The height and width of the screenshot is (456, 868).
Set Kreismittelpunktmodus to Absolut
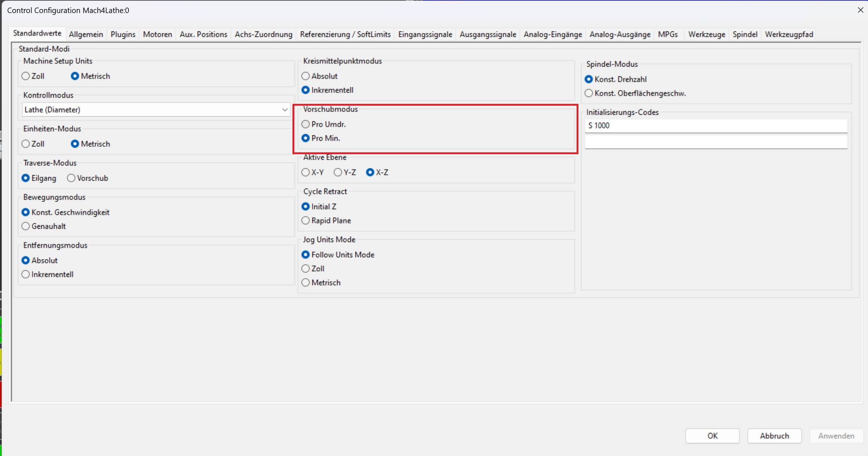(x=320, y=76)
